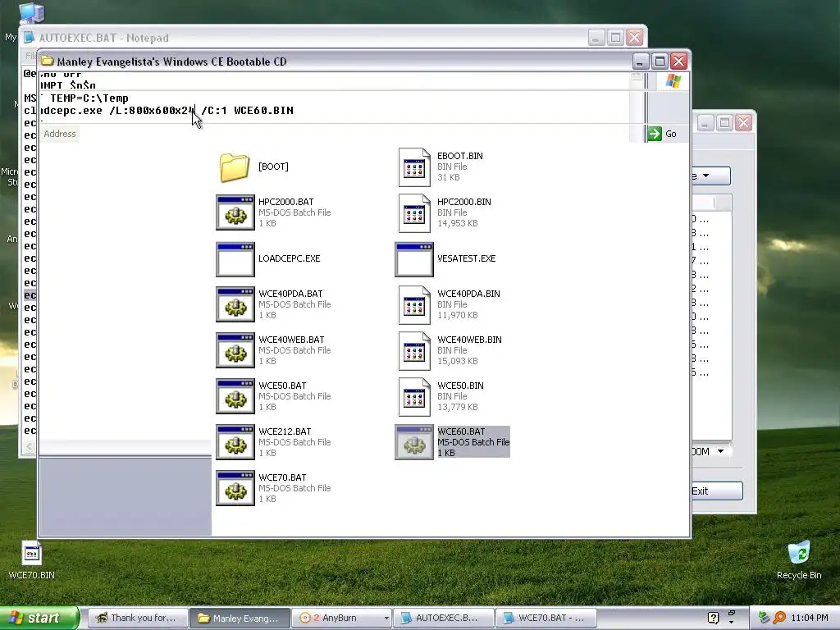Select the WCE70.BAT batch file icon

coord(235,489)
